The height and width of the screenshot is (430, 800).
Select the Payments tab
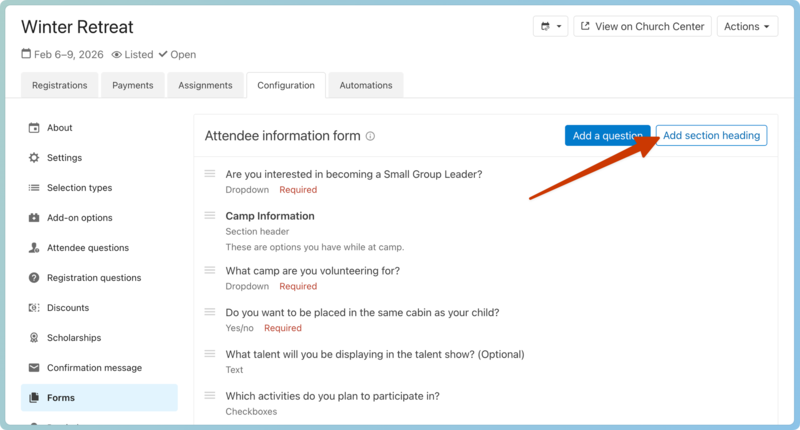[x=133, y=86]
